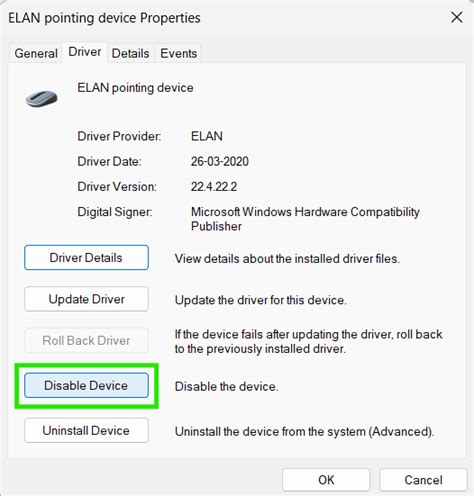The image size is (474, 496).
Task: Switch to the General tab
Action: pyautogui.click(x=36, y=53)
